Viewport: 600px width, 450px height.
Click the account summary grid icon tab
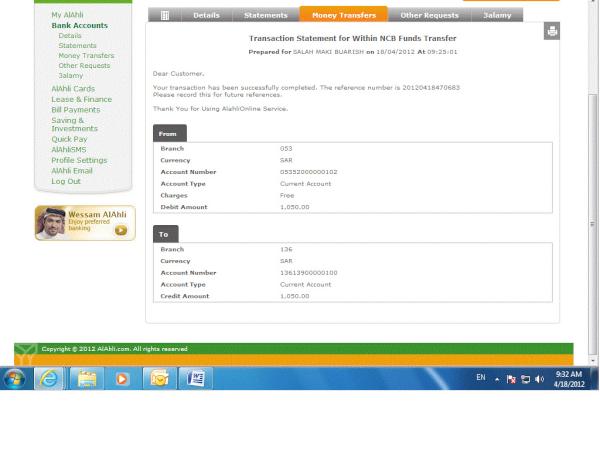(164, 15)
